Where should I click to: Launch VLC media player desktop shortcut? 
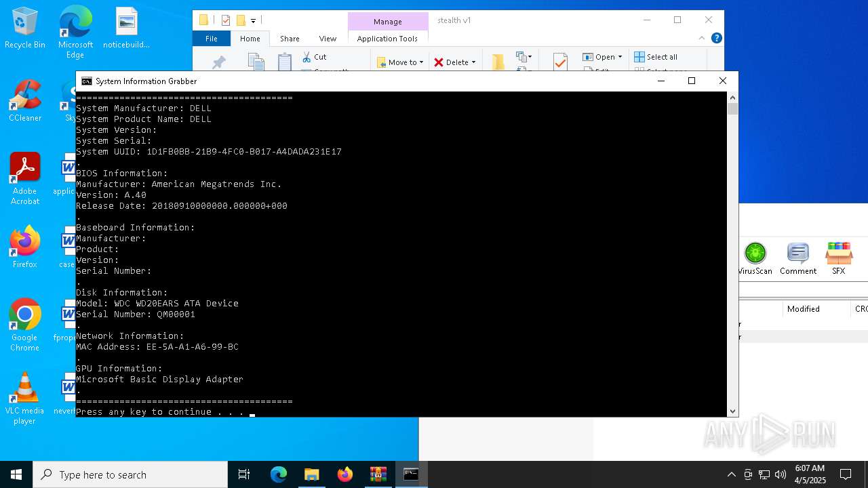(25, 399)
